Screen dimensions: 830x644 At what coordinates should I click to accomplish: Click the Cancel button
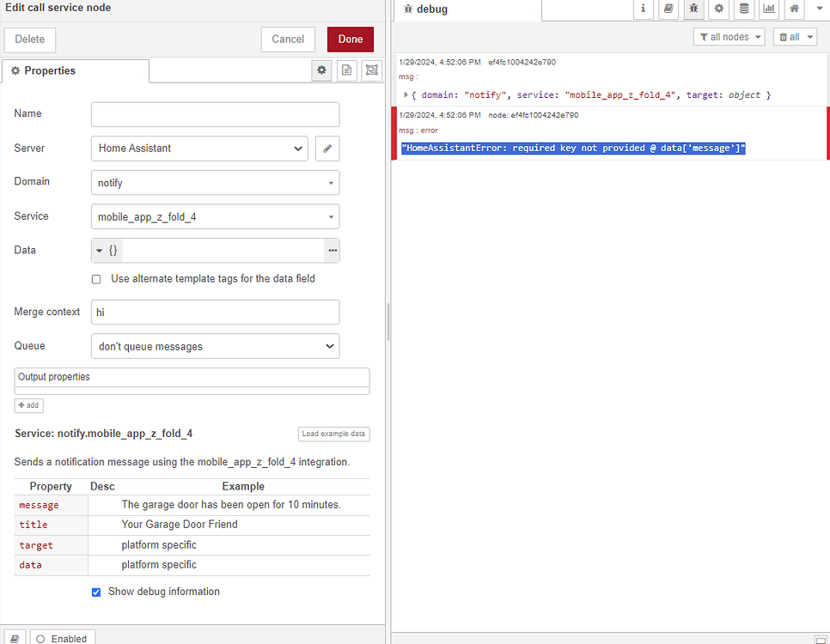[x=288, y=39]
